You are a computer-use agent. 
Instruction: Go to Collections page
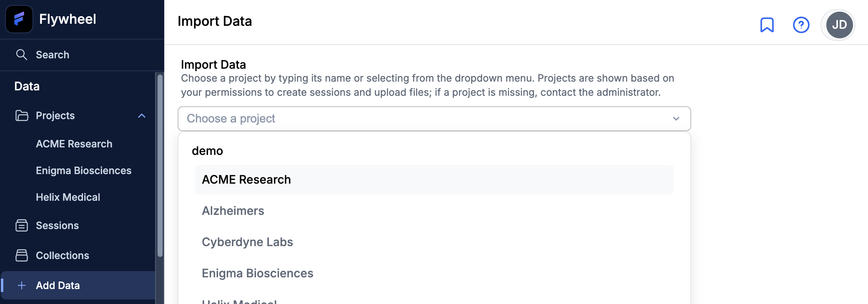(63, 255)
